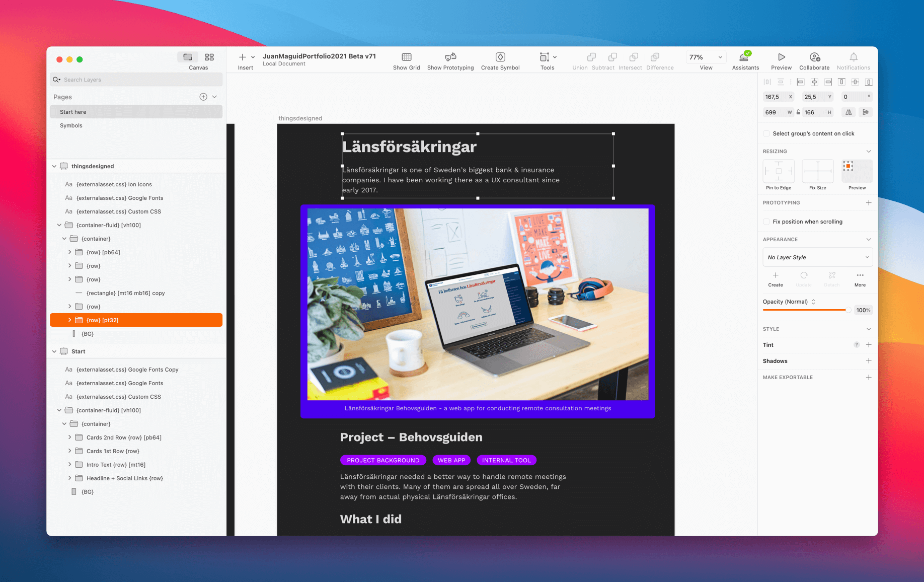
Task: Click Show Prototyping toolbar icon
Action: click(450, 57)
